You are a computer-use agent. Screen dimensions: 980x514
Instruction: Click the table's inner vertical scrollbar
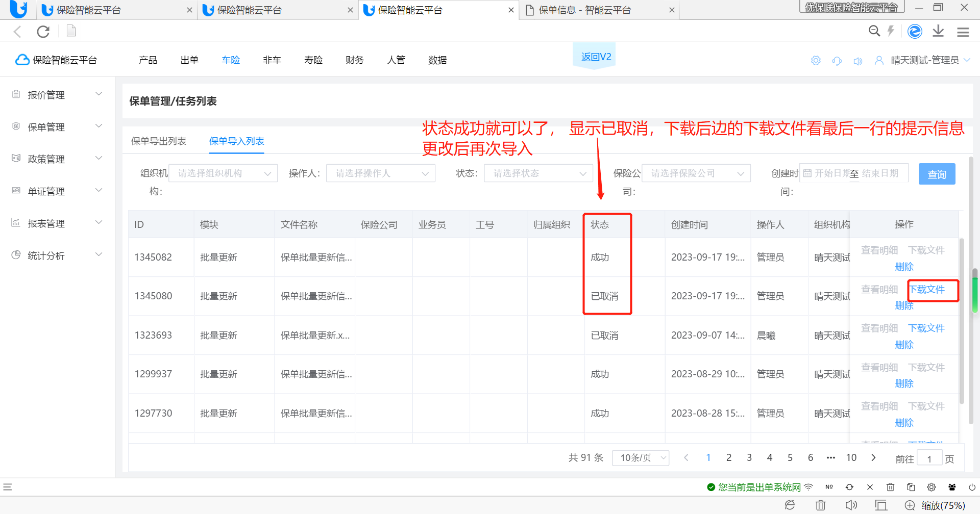962,321
